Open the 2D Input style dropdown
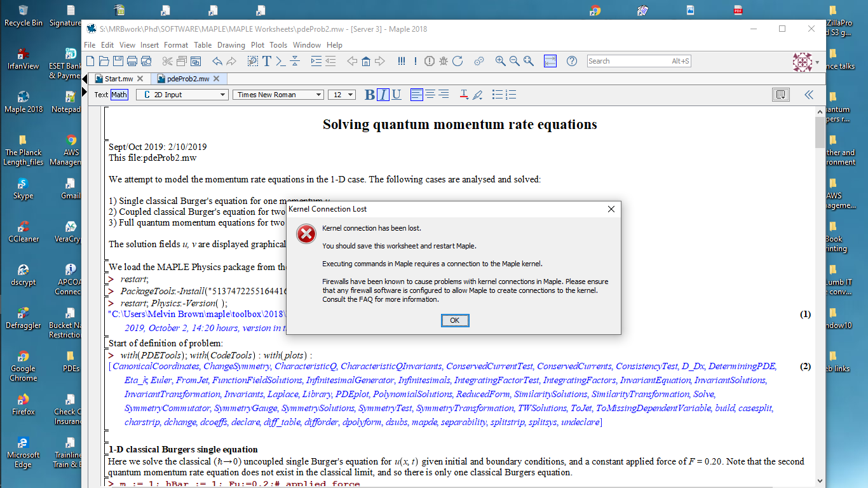The height and width of the screenshot is (488, 868). (182, 95)
